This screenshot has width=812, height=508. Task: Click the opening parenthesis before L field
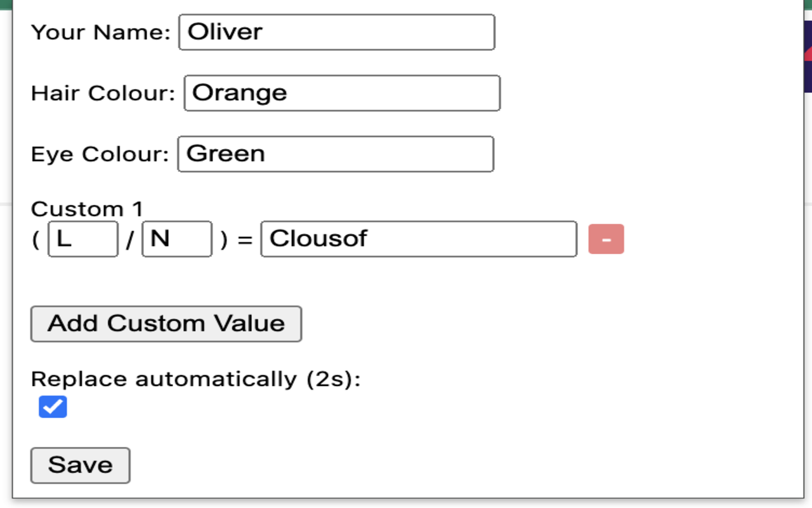pyautogui.click(x=36, y=241)
